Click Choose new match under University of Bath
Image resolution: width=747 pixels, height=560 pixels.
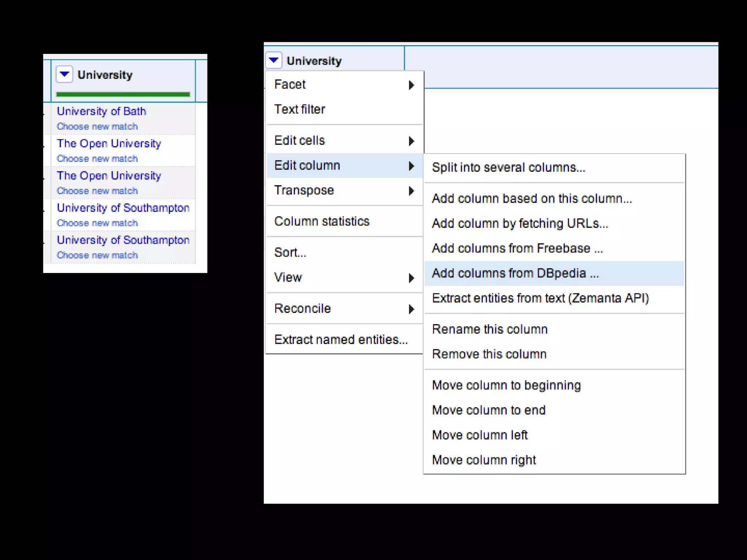[97, 127]
